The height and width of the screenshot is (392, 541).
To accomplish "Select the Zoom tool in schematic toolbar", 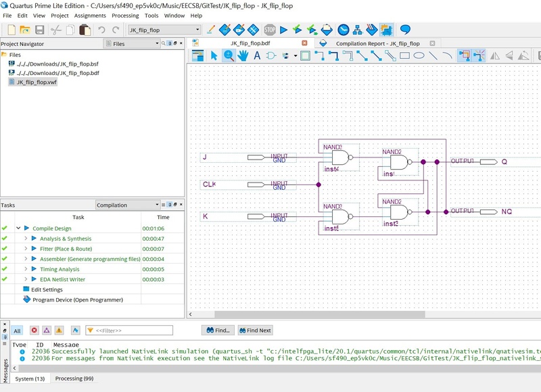I will coord(229,56).
